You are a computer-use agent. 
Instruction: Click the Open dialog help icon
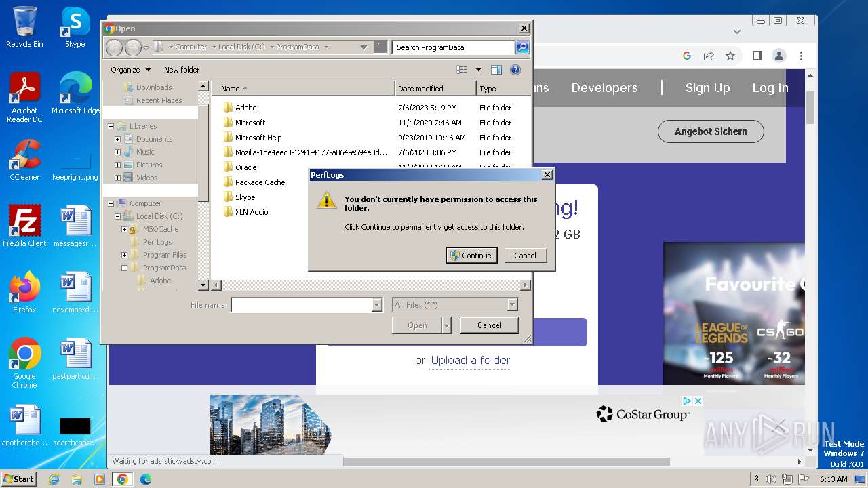tap(515, 70)
